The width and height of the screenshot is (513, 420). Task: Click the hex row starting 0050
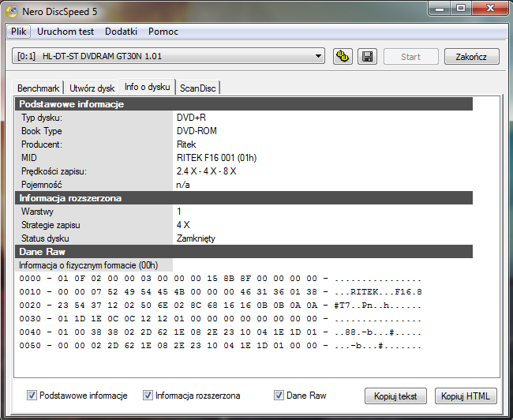click(220, 346)
